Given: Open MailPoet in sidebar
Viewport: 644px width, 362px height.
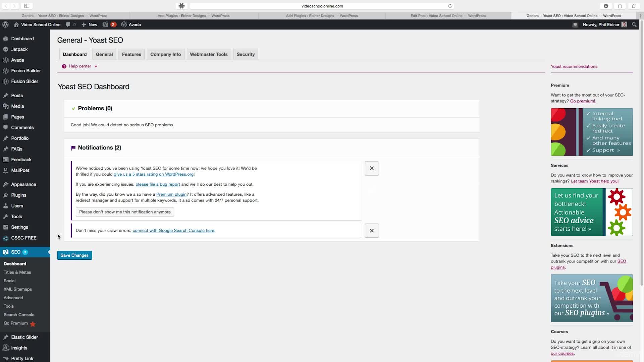Looking at the screenshot, I should (20, 170).
